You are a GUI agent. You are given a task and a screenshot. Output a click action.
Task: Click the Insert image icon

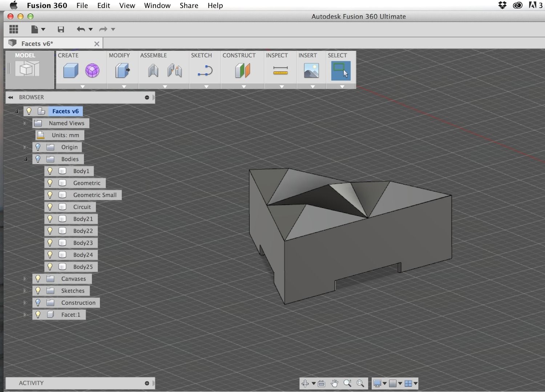click(x=311, y=70)
